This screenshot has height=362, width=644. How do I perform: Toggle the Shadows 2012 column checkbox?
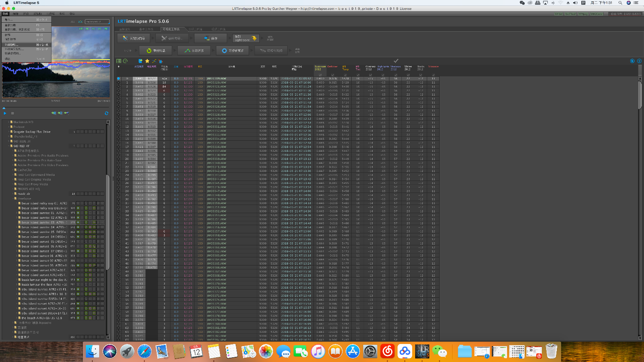tap(395, 75)
